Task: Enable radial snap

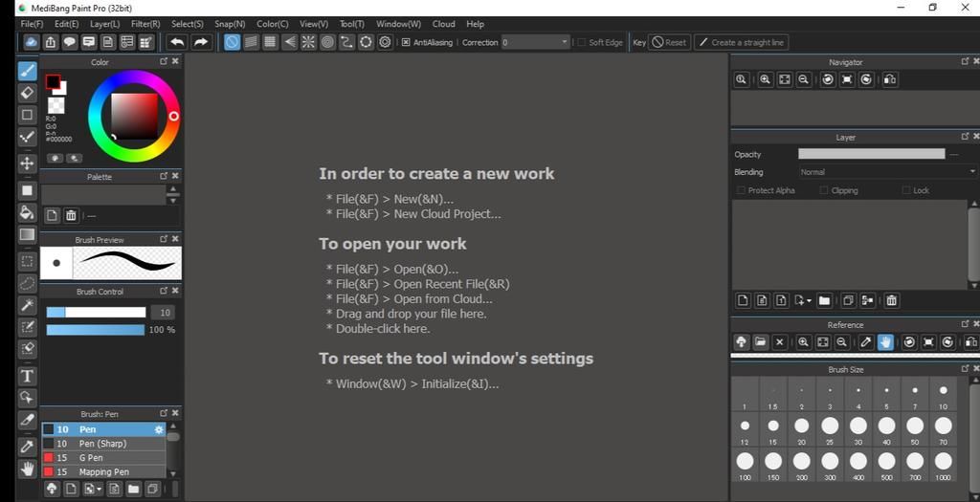Action: point(309,42)
